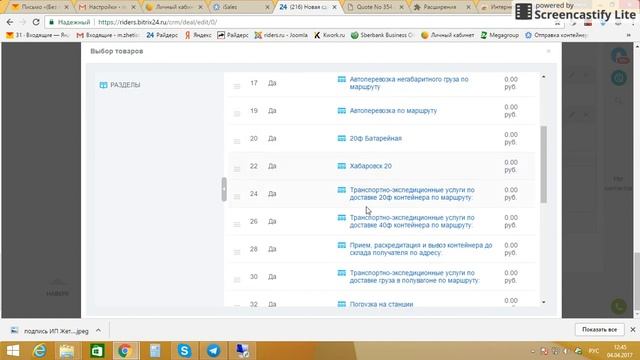Click product icon beside Погрузка на станции
Image resolution: width=640 pixels, height=360 pixels.
click(x=342, y=304)
